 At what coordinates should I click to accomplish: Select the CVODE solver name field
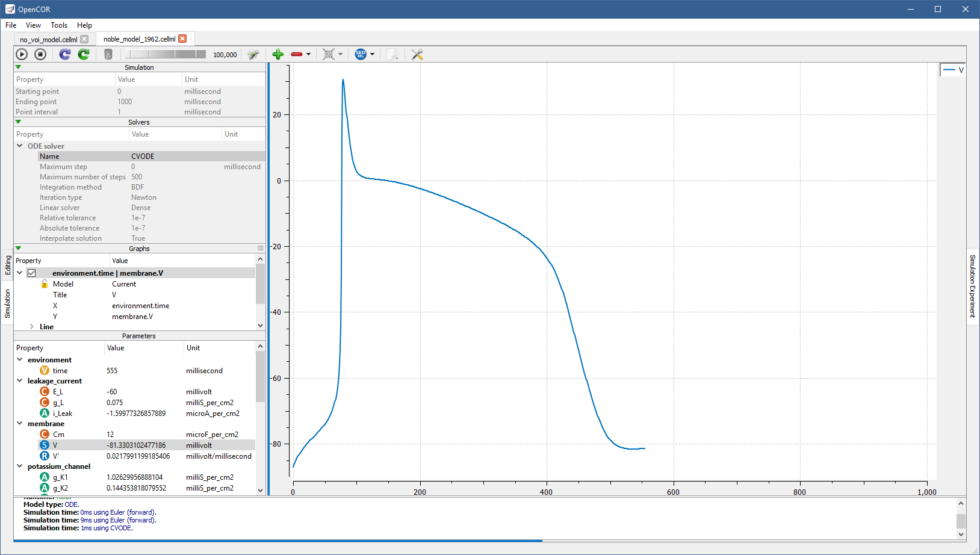tap(143, 157)
